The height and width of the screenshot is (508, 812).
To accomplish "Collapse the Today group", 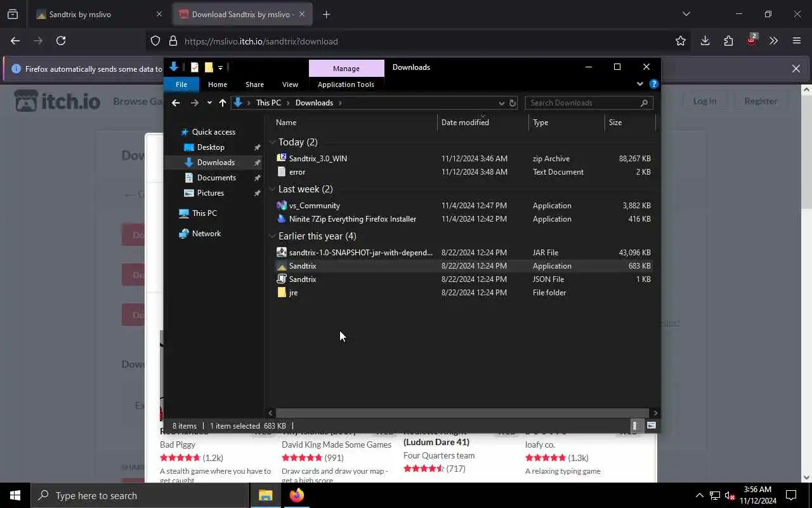I will click(272, 142).
